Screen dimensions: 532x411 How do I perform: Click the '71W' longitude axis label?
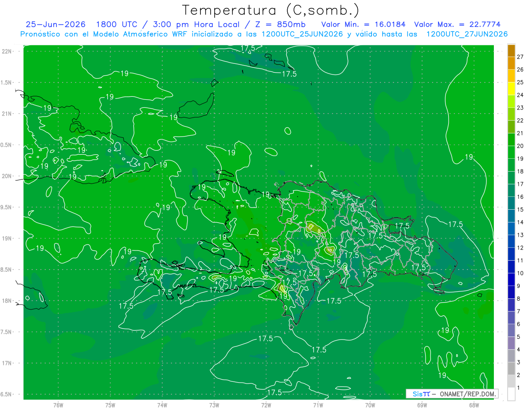pyautogui.click(x=318, y=405)
